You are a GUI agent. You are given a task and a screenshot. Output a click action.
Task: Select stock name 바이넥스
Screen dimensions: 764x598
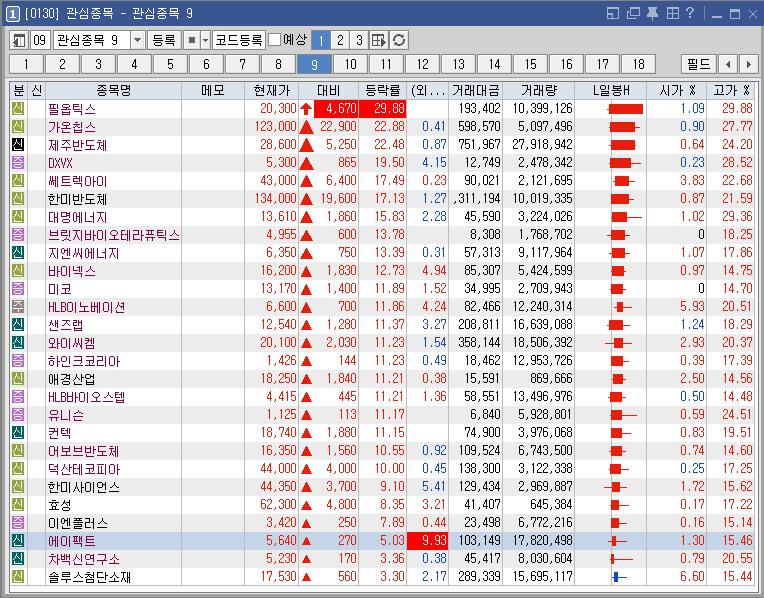[72, 271]
